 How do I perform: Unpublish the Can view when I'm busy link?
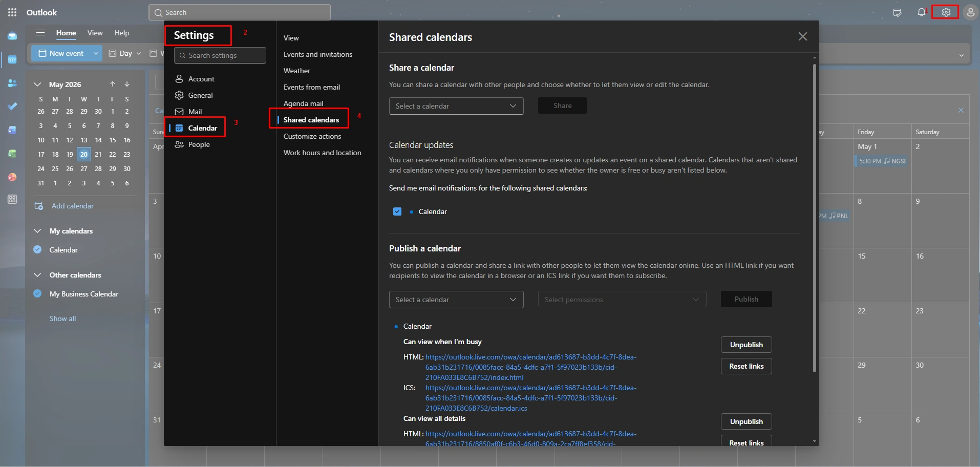click(x=747, y=345)
